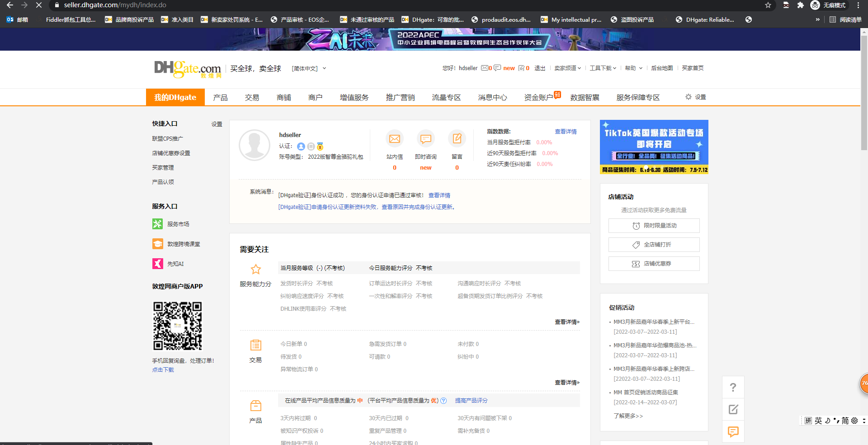Image resolution: width=868 pixels, height=445 pixels.
Task: Click the help icon beside 产品信息质量
Action: pos(443,401)
